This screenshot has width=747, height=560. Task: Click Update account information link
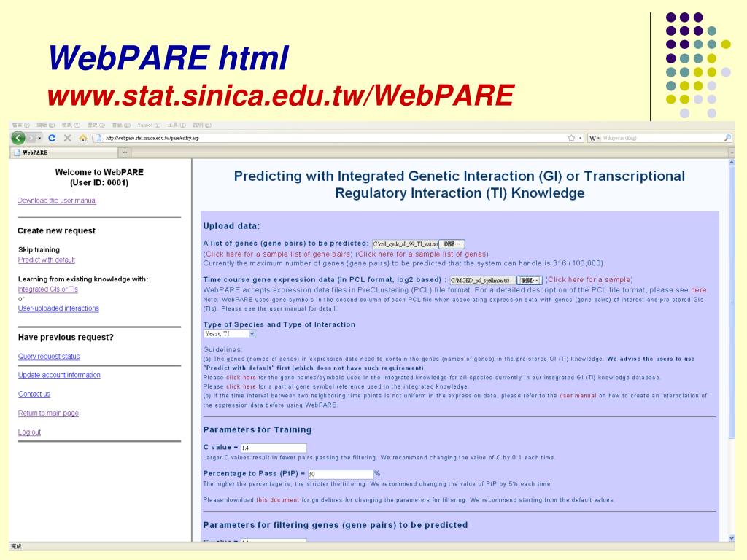[59, 376]
